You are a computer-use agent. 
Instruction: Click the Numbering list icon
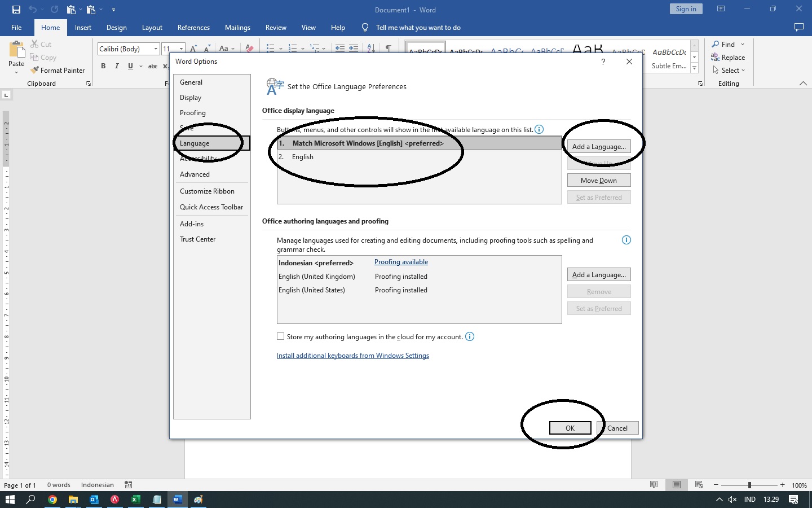(x=292, y=49)
